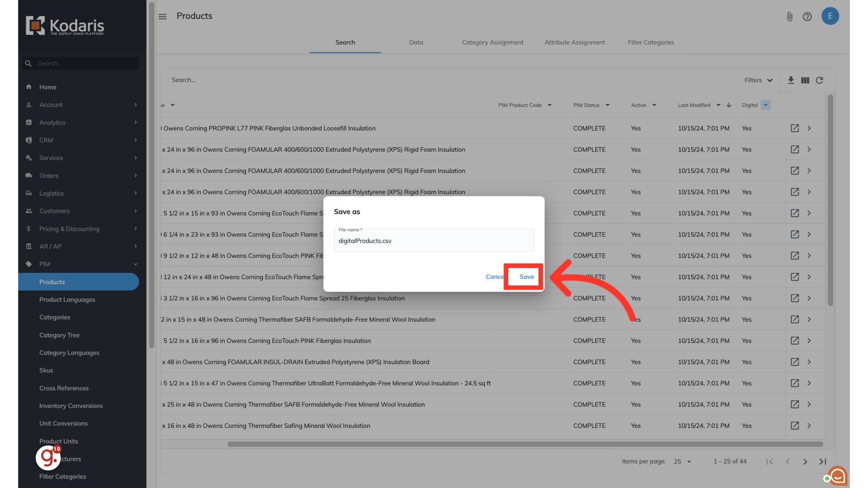Toggle the hamburger sidebar menu

coord(163,16)
